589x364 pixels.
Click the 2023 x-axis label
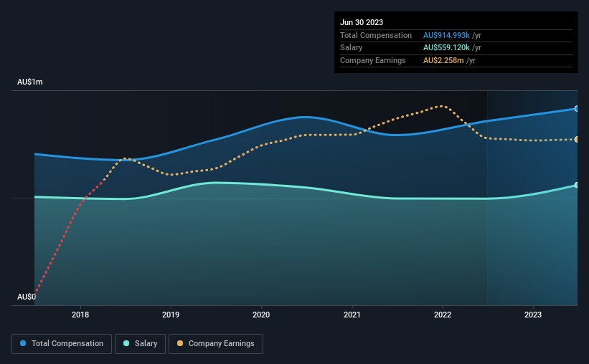pyautogui.click(x=533, y=315)
